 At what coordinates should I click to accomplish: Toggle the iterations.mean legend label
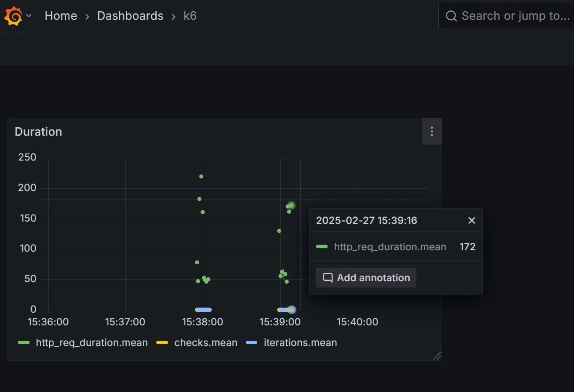(x=300, y=343)
